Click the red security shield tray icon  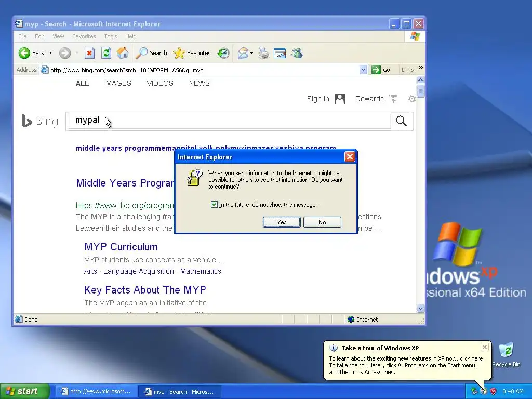click(494, 391)
